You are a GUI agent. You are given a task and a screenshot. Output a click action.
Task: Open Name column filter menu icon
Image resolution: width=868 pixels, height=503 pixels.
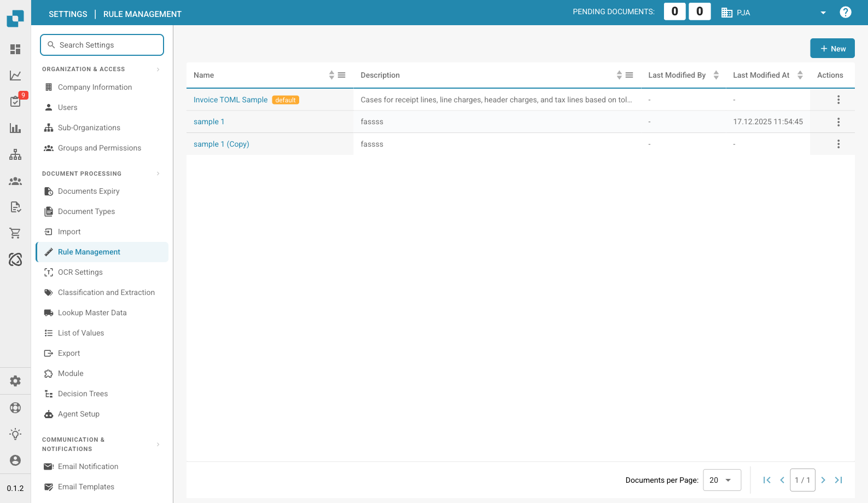[x=342, y=75]
